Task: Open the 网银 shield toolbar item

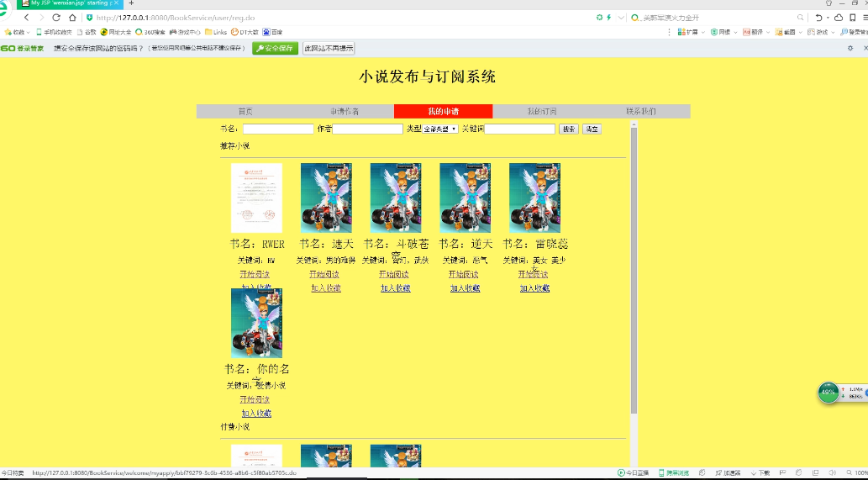Action: (x=720, y=32)
